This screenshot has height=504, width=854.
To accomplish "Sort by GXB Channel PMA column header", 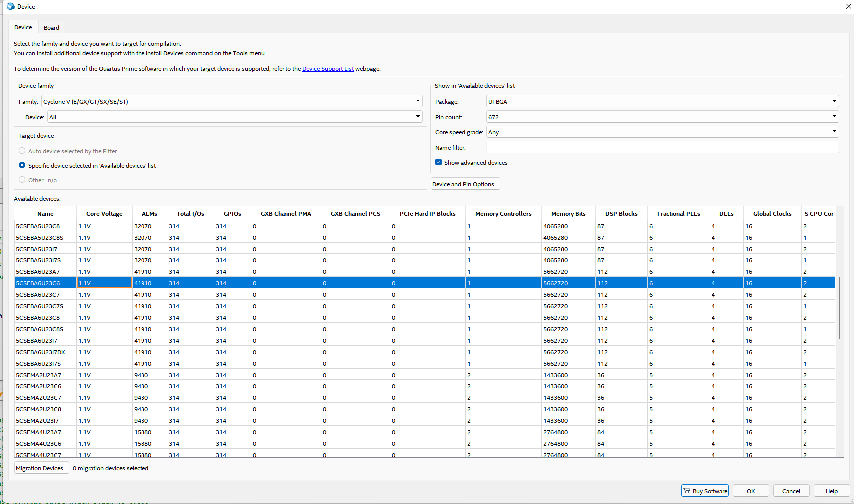I will (286, 213).
